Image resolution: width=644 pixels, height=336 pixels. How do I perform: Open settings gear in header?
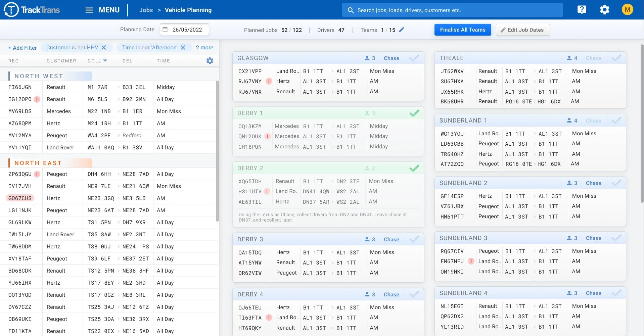click(x=604, y=10)
